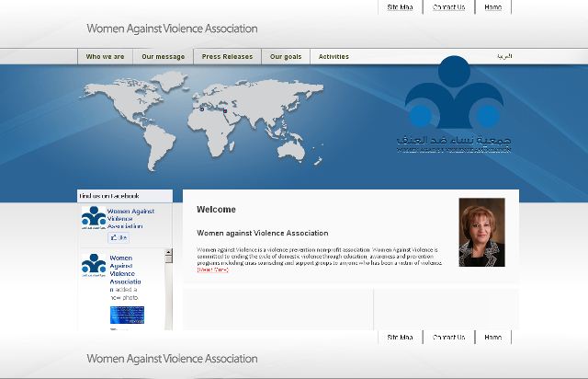The height and width of the screenshot is (379, 588).
Task: Open the Facebook page name above the Like button
Action: [x=130, y=219]
